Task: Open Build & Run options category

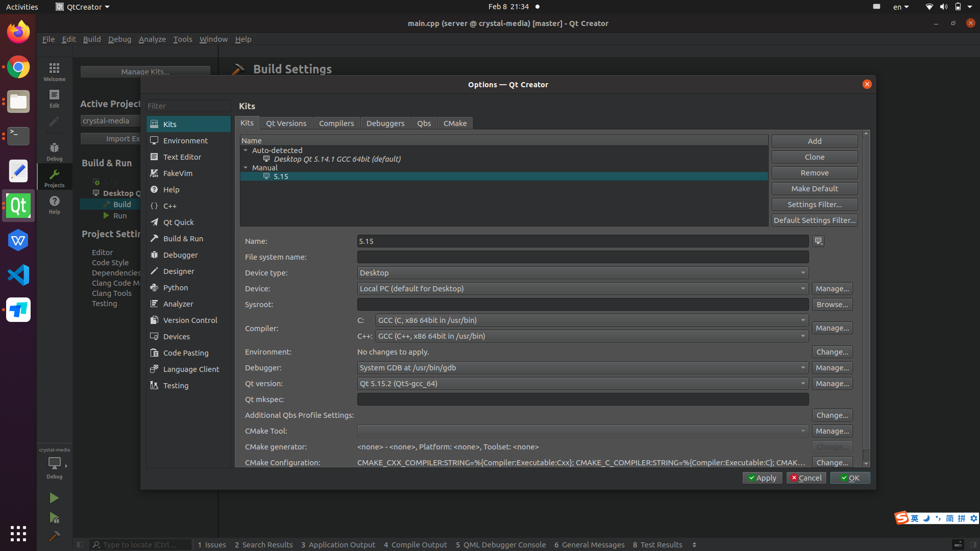Action: pyautogui.click(x=188, y=239)
